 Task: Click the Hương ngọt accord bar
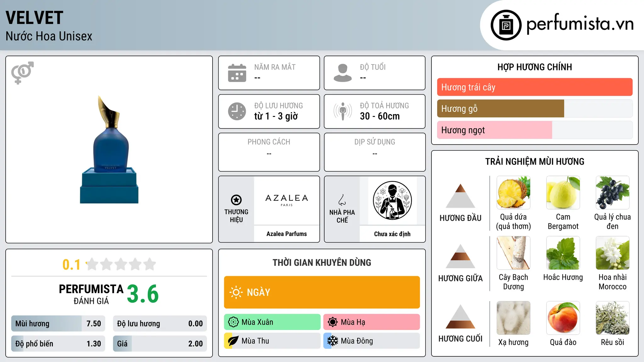click(x=535, y=130)
